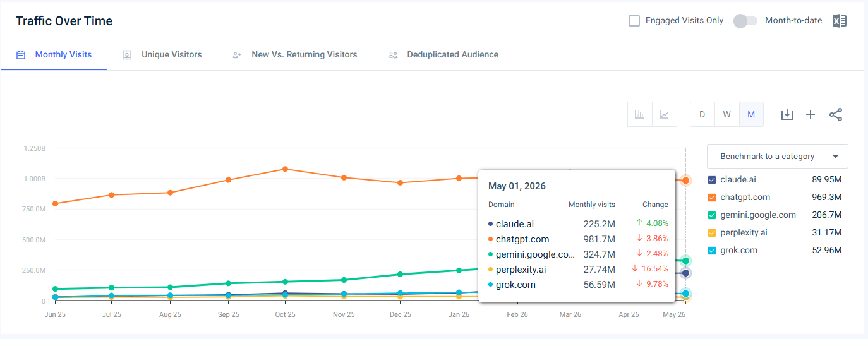The height and width of the screenshot is (339, 868).
Task: Uncheck perplexity.ai legend checkbox
Action: click(713, 233)
